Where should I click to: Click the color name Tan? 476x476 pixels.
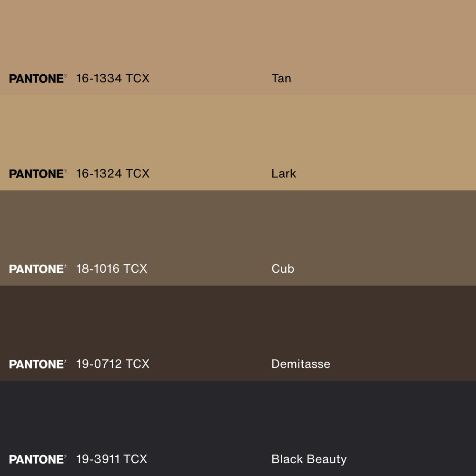pos(281,79)
